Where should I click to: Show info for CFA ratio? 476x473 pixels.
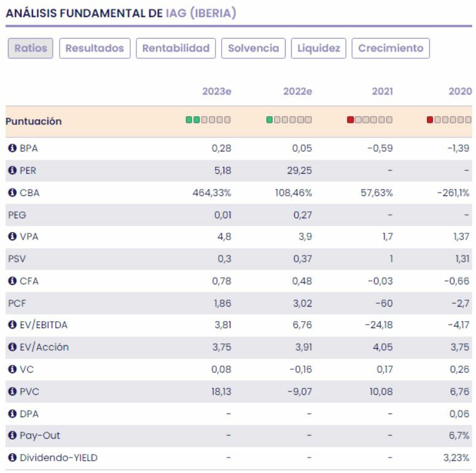point(11,281)
